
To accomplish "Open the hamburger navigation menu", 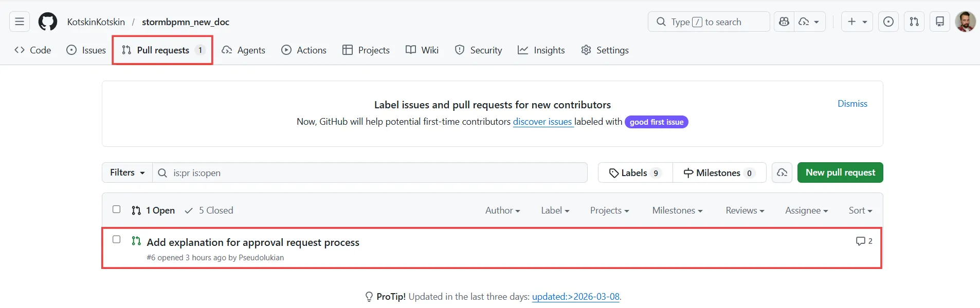I will click(x=20, y=22).
